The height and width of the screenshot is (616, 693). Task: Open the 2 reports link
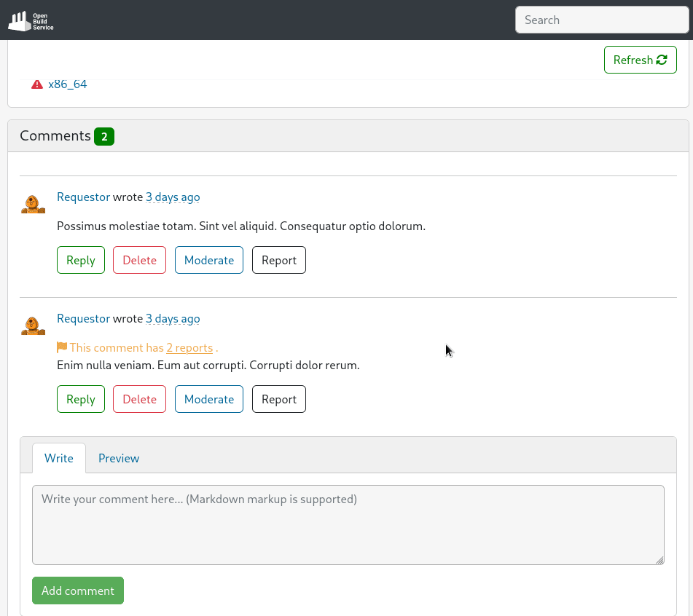pyautogui.click(x=189, y=347)
